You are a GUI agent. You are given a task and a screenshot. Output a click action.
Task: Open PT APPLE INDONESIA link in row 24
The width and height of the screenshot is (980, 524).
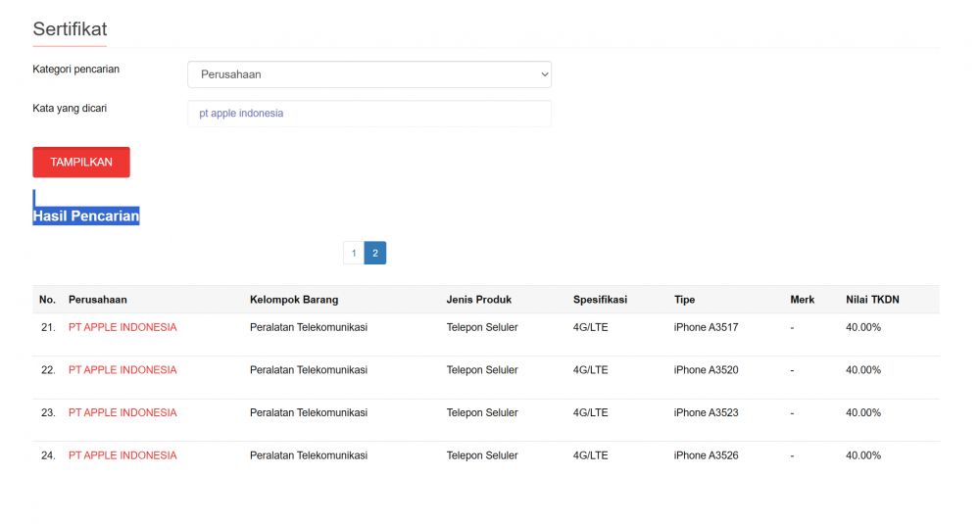(x=122, y=455)
